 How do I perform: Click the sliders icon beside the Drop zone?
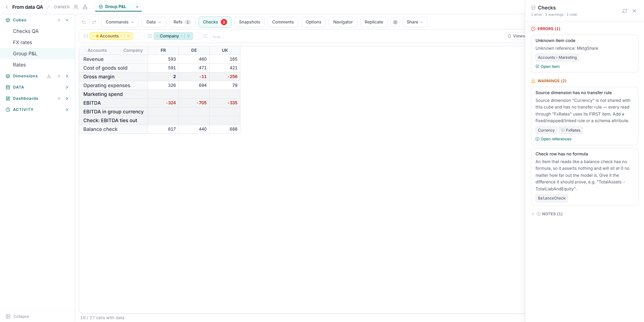tap(205, 36)
